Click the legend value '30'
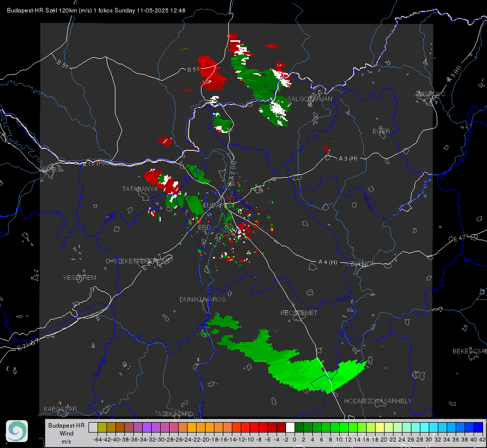 pos(429,440)
